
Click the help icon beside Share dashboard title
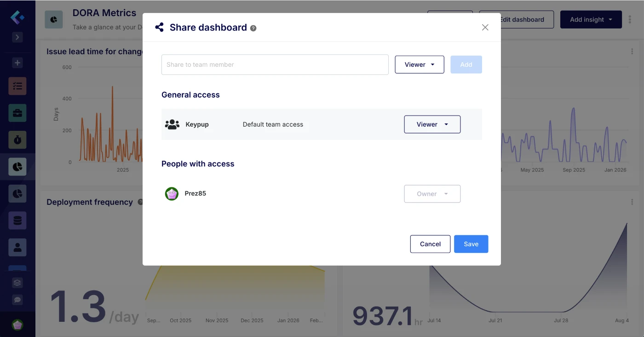tap(253, 28)
